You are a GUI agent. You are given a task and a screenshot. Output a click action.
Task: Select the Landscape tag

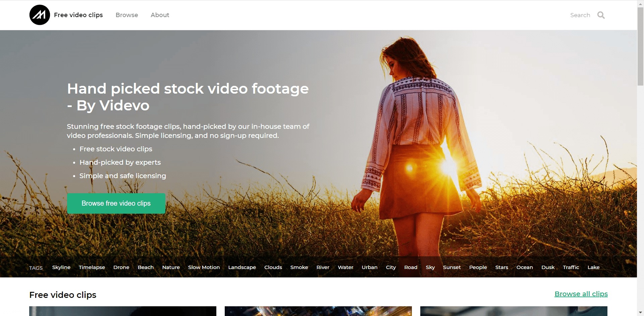[x=242, y=267]
